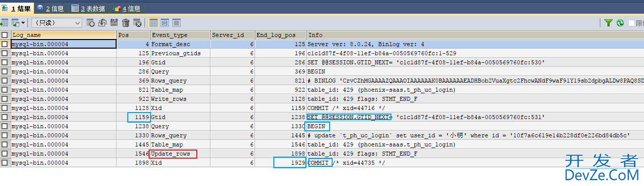Click the Log_name column header
Viewport: 644px width, 186px height.
click(x=63, y=35)
